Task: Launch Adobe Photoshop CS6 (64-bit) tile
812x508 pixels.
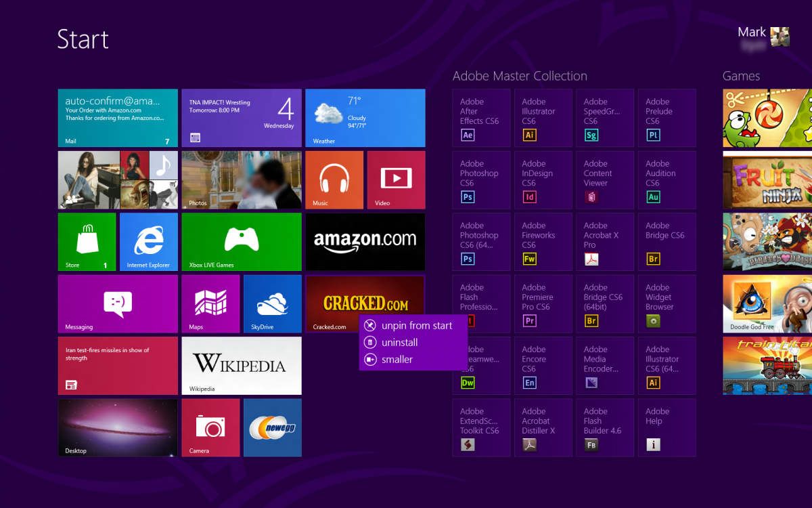Action: click(x=482, y=242)
